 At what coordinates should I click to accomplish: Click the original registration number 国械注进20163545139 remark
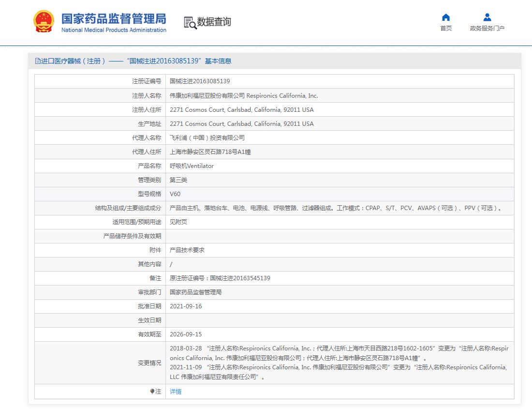click(220, 278)
